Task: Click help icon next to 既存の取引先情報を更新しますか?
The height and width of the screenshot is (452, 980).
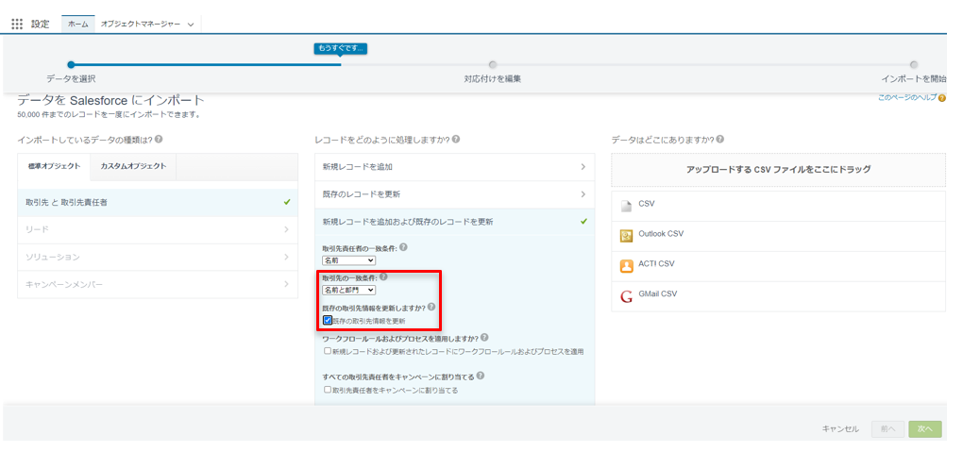Action: pos(431,308)
